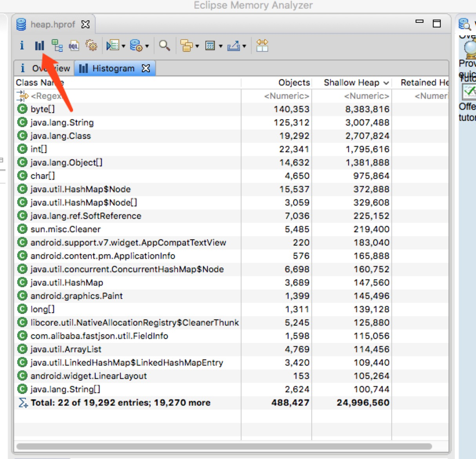Minimize the editor pane
The height and width of the screenshot is (459, 476).
pos(420,22)
